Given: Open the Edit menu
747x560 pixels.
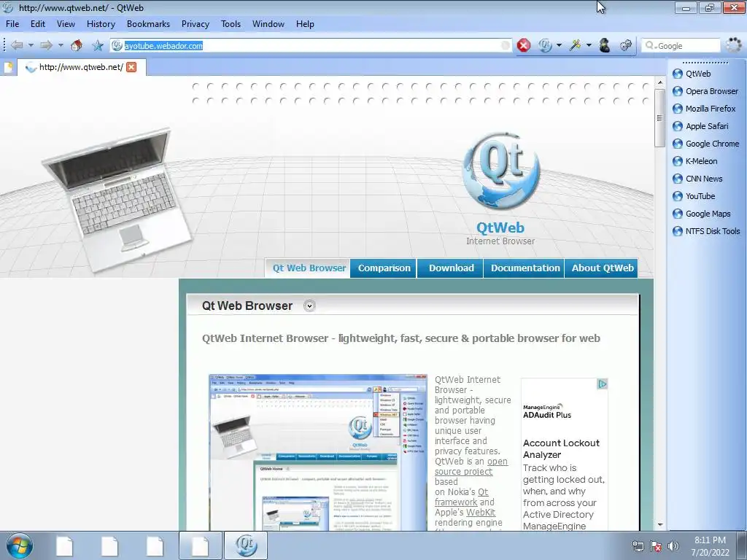Looking at the screenshot, I should (x=38, y=24).
